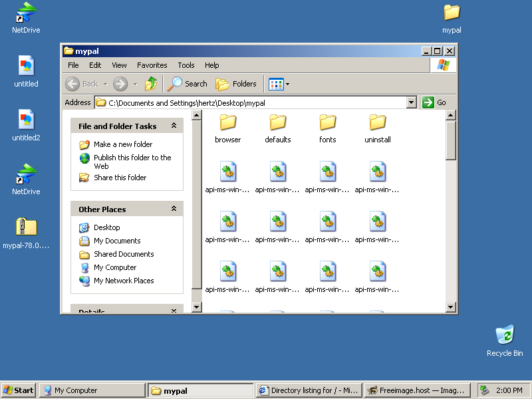
Task: Click Make a new folder
Action: tap(123, 144)
